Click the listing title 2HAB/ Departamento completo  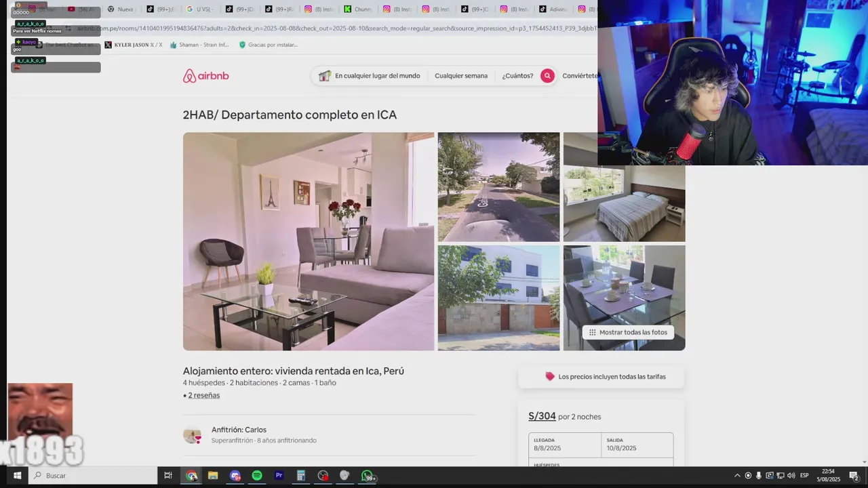290,115
